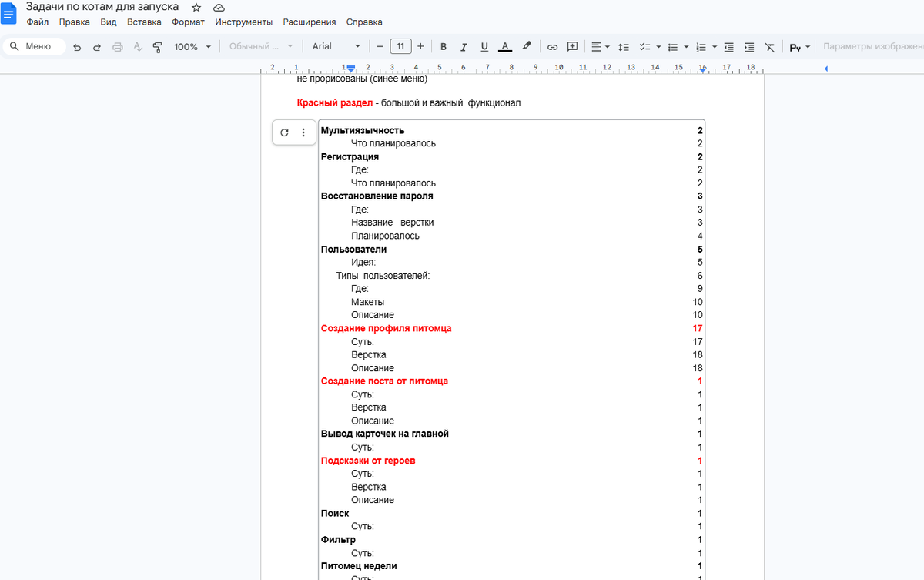The height and width of the screenshot is (580, 924).
Task: Open the input tools Ру dropdown
Action: pos(799,47)
